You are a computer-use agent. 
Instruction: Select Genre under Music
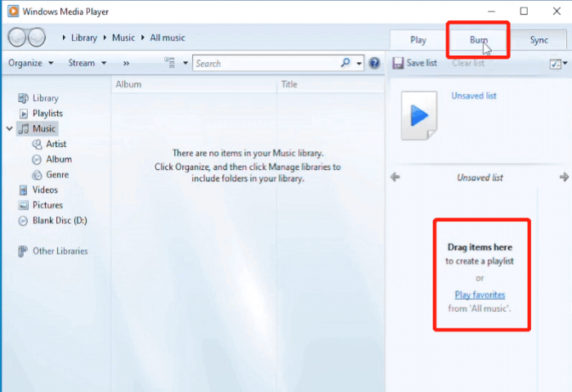point(57,175)
